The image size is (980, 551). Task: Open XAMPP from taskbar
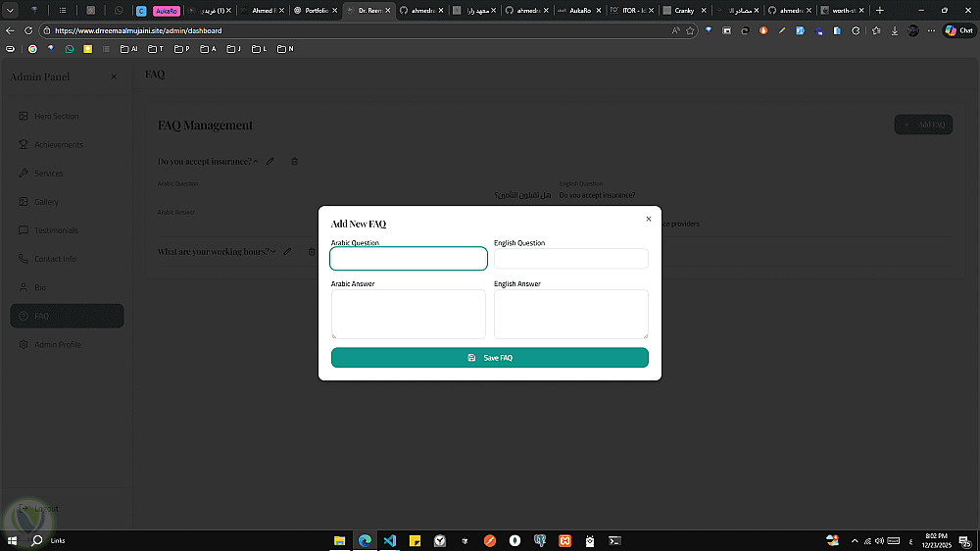[565, 540]
